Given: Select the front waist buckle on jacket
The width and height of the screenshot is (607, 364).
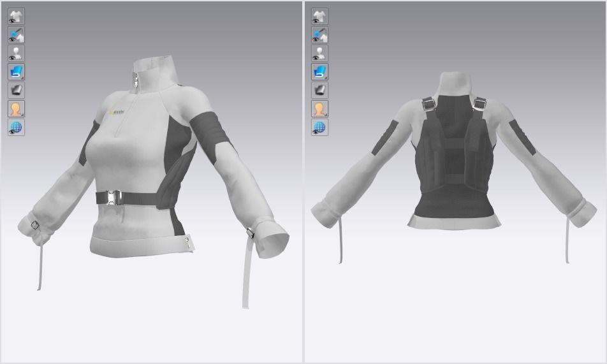Looking at the screenshot, I should 115,198.
